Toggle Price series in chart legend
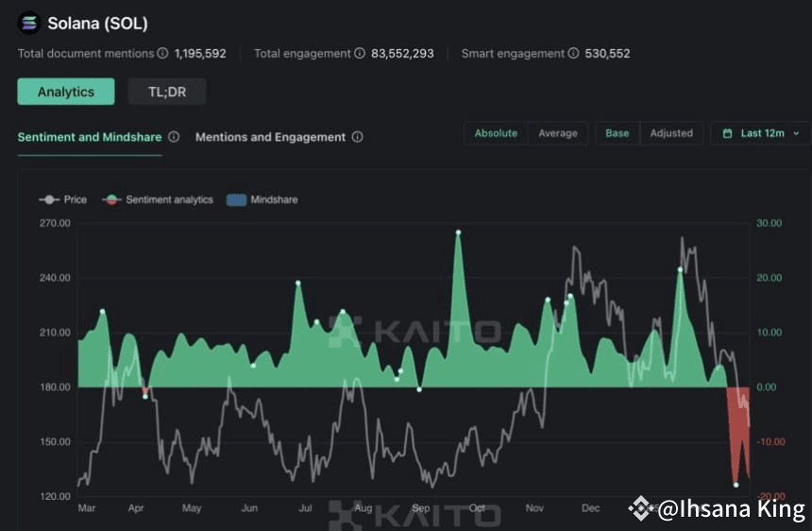The width and height of the screenshot is (812, 531). tap(62, 199)
